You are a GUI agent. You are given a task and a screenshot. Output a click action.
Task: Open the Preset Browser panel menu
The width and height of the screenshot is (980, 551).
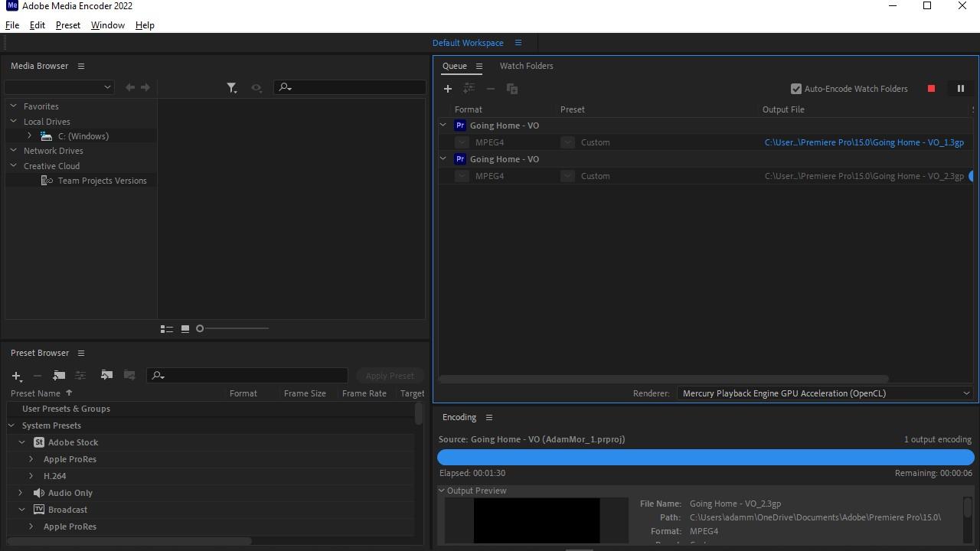81,353
